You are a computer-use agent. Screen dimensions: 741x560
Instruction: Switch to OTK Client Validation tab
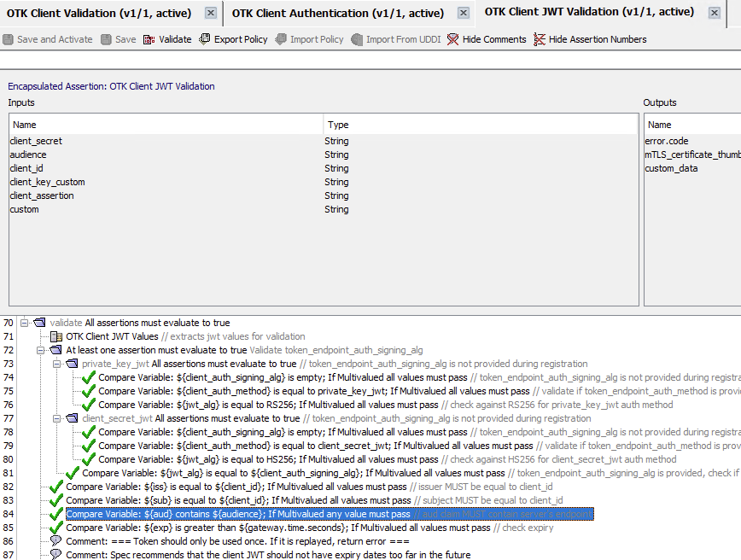coord(99,14)
